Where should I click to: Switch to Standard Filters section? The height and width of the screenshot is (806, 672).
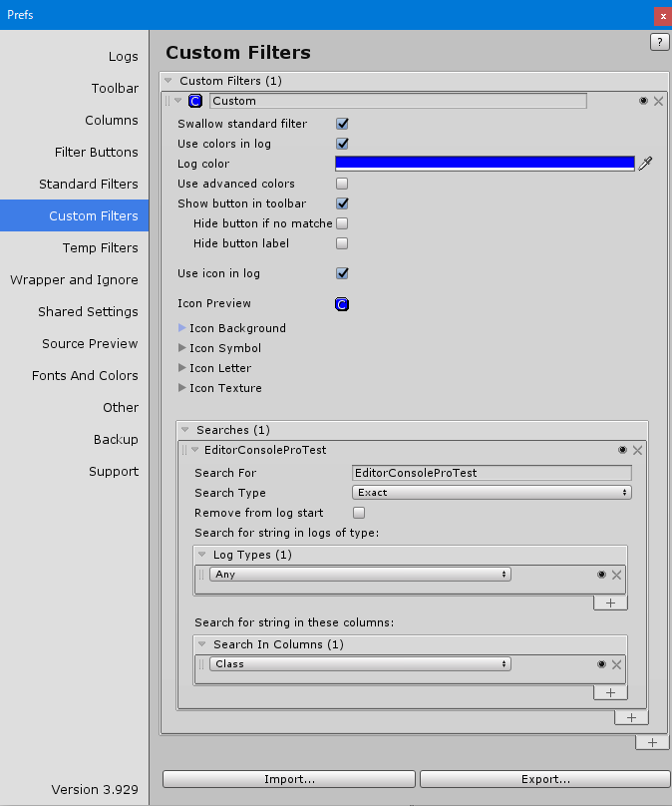tap(75, 184)
